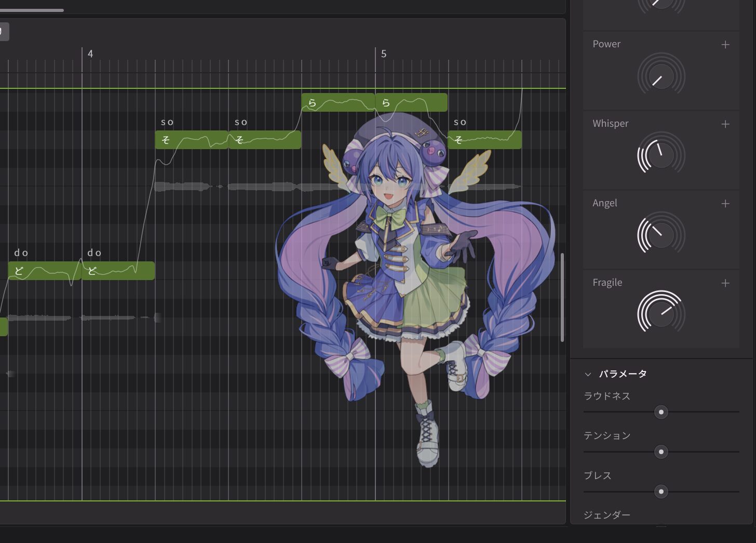Click the 'so' phoneme above first そ note
The width and height of the screenshot is (756, 543).
click(167, 123)
